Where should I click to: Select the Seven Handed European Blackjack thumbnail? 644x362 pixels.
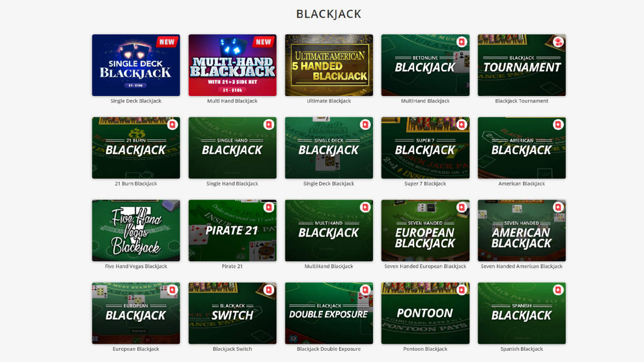pos(425,231)
